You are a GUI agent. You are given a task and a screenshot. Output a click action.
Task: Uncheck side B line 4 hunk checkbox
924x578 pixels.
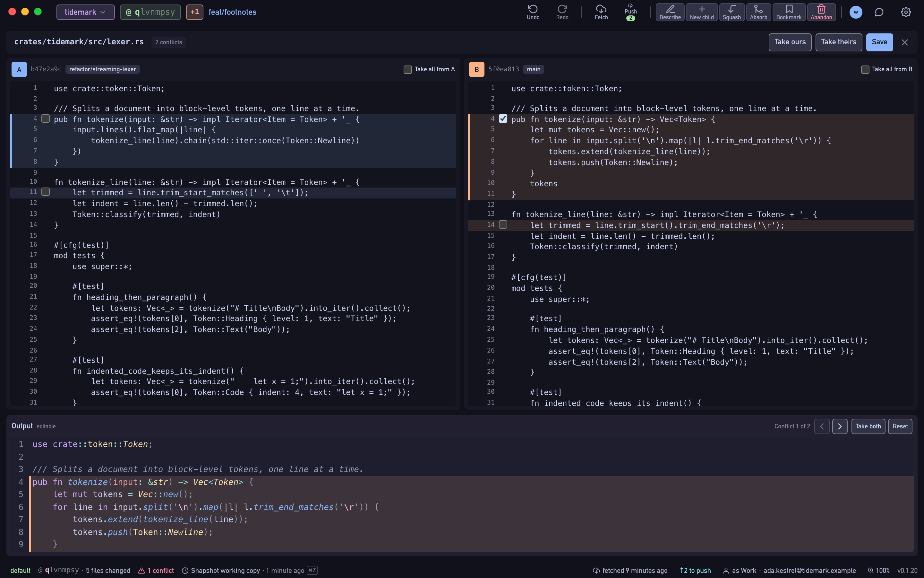coord(503,118)
